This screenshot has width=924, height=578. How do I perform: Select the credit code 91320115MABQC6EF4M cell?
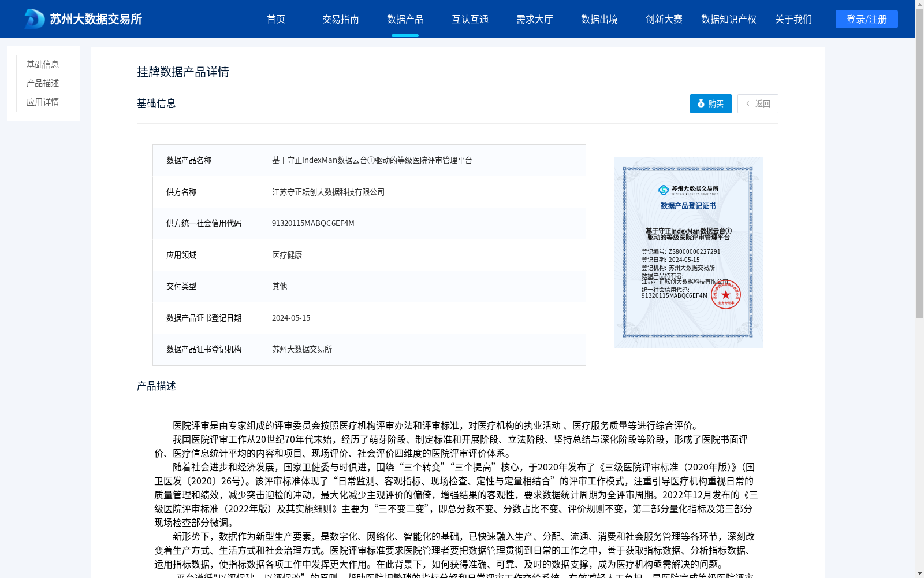click(x=313, y=223)
